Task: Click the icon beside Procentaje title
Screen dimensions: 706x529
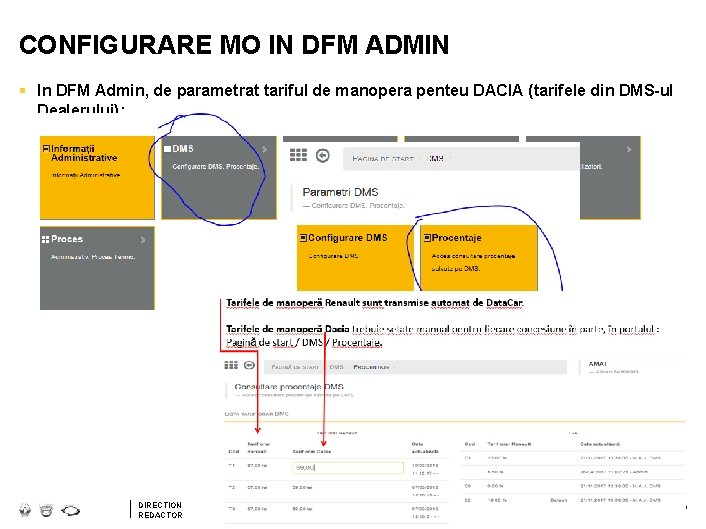Action: 427,237
